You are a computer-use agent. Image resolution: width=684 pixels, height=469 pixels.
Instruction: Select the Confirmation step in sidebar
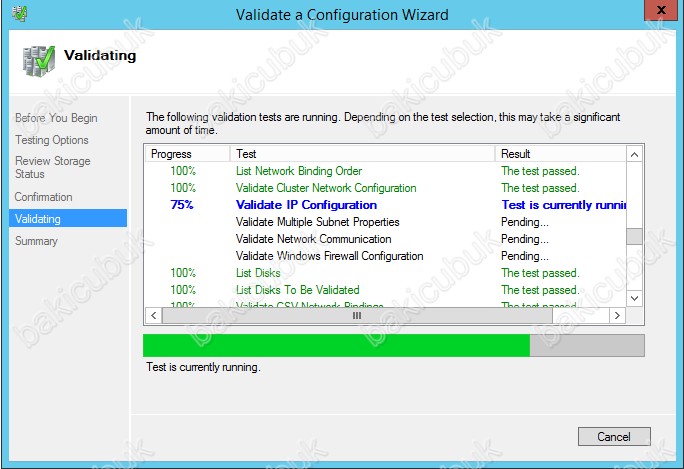coord(44,197)
